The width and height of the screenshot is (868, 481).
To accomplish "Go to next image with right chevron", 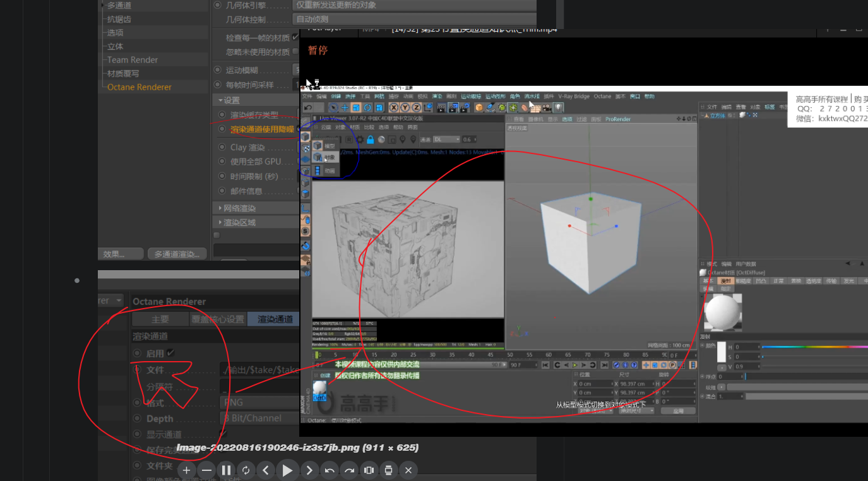I will pyautogui.click(x=309, y=470).
